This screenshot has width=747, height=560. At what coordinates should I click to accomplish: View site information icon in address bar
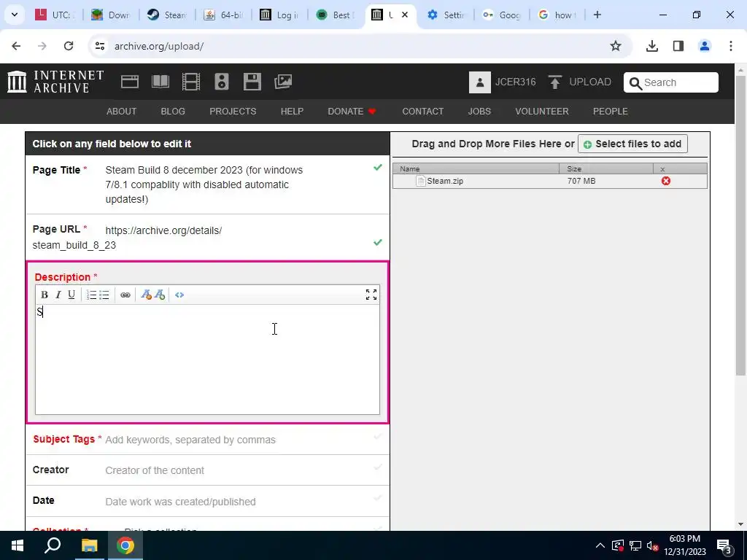99,46
